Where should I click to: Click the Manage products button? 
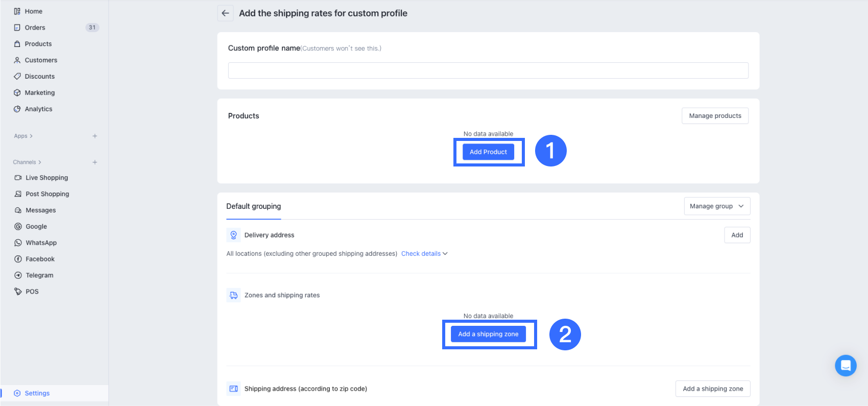715,116
